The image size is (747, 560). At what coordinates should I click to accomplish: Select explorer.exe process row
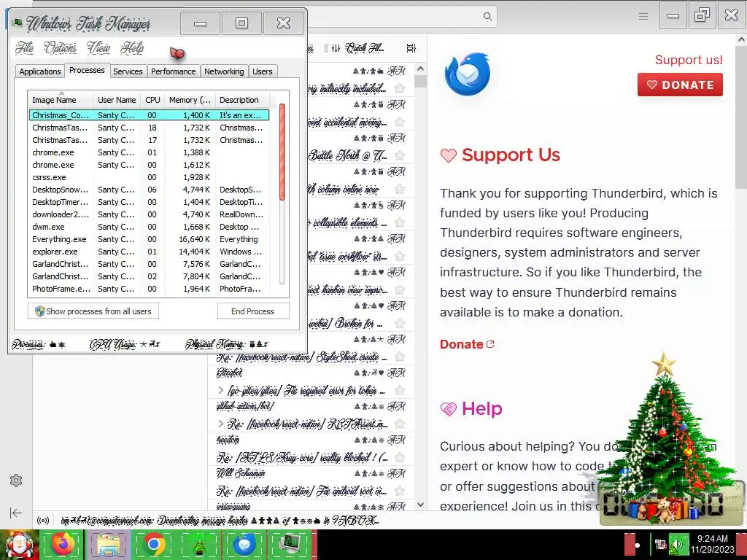tap(149, 252)
